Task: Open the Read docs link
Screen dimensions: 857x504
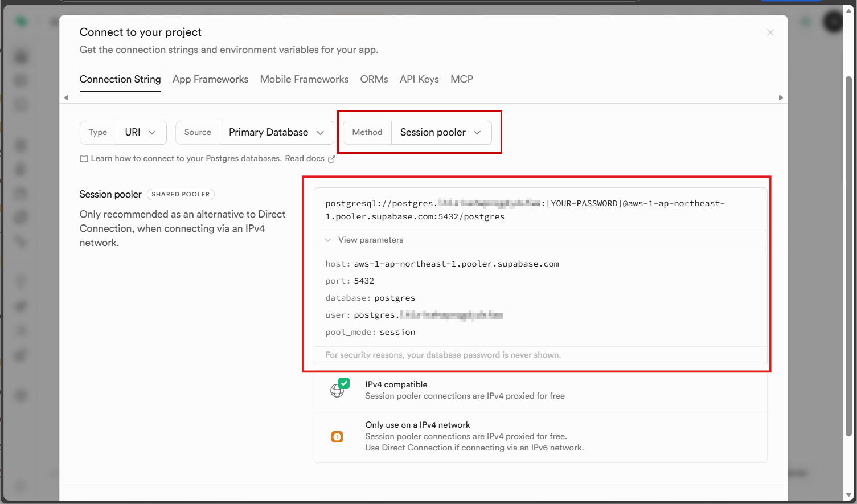Action: pos(304,158)
